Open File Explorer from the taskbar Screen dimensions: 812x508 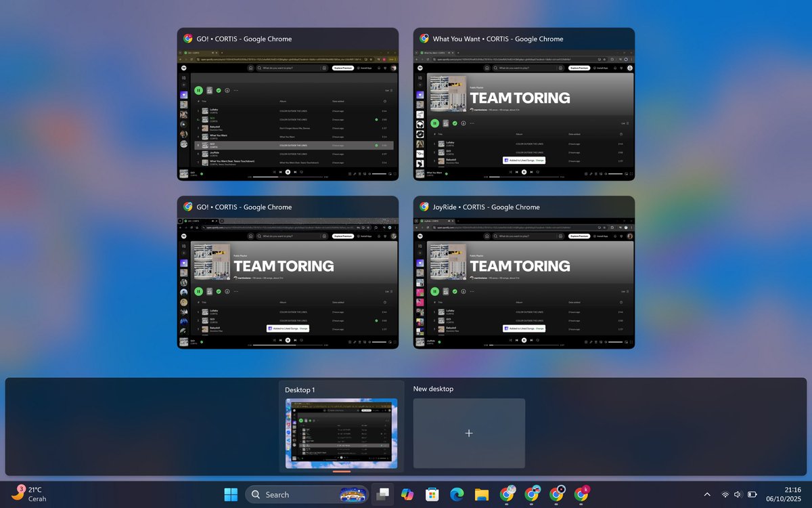click(482, 494)
